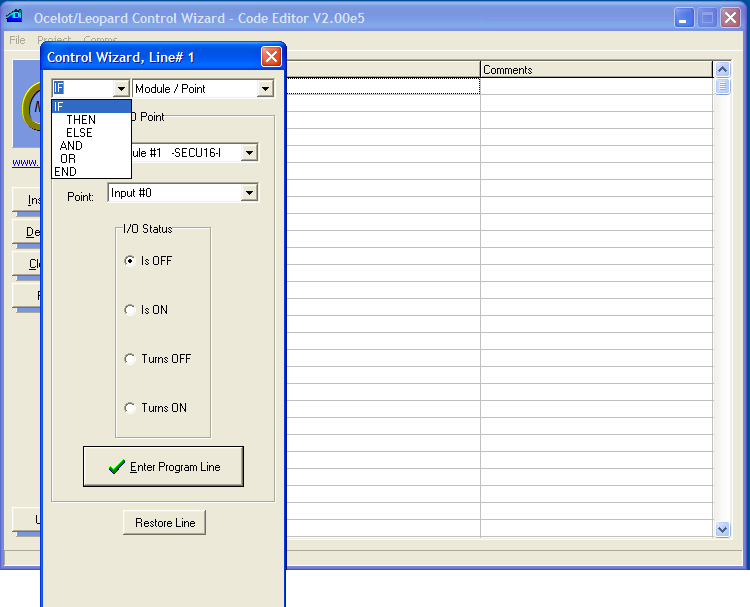Viewport: 750px width, 607px height.
Task: Pick END from the instruction list
Action: tap(91, 171)
